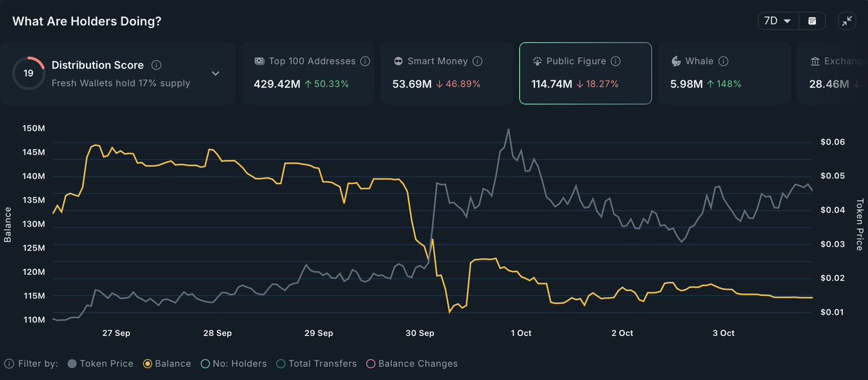Click the 50.33% increase value

[327, 84]
